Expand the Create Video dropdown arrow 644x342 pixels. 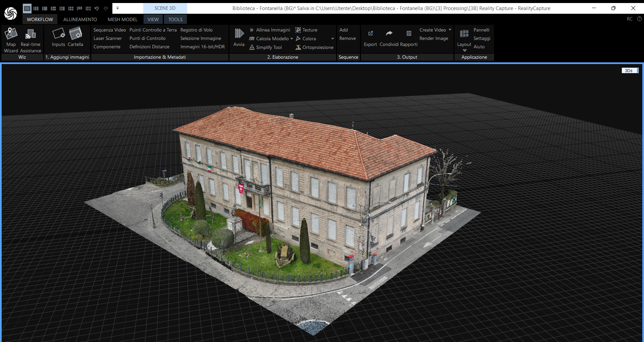(x=450, y=30)
